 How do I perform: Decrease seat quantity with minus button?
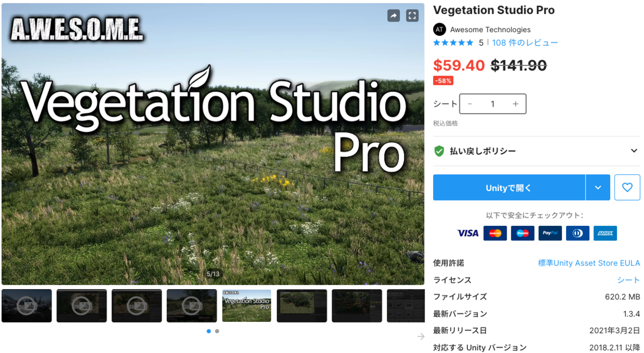(470, 104)
